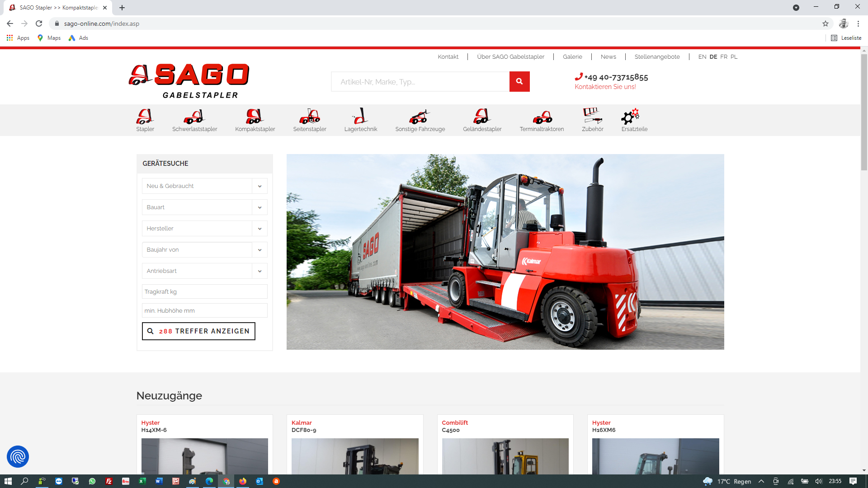Open the Combilift C4500 listing title
The width and height of the screenshot is (868, 488).
coord(455,426)
